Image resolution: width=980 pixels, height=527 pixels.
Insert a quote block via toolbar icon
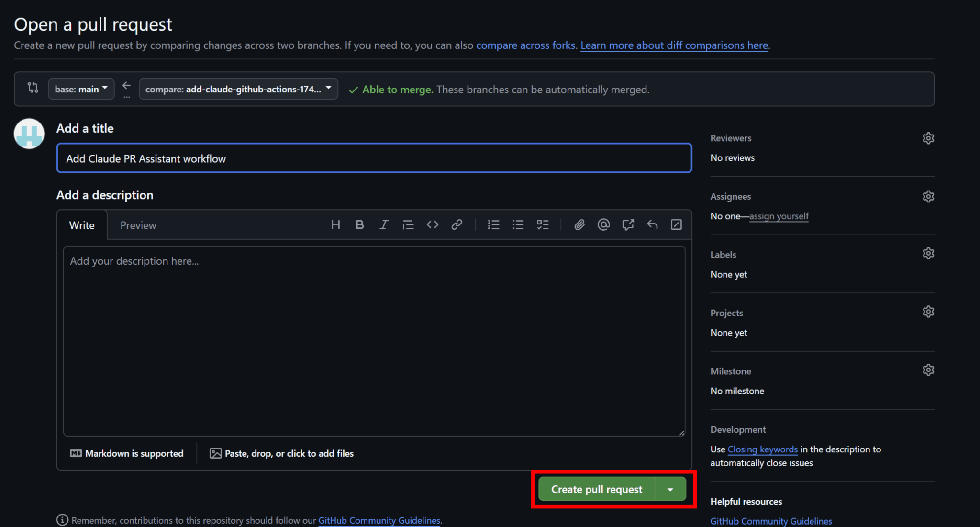point(408,224)
